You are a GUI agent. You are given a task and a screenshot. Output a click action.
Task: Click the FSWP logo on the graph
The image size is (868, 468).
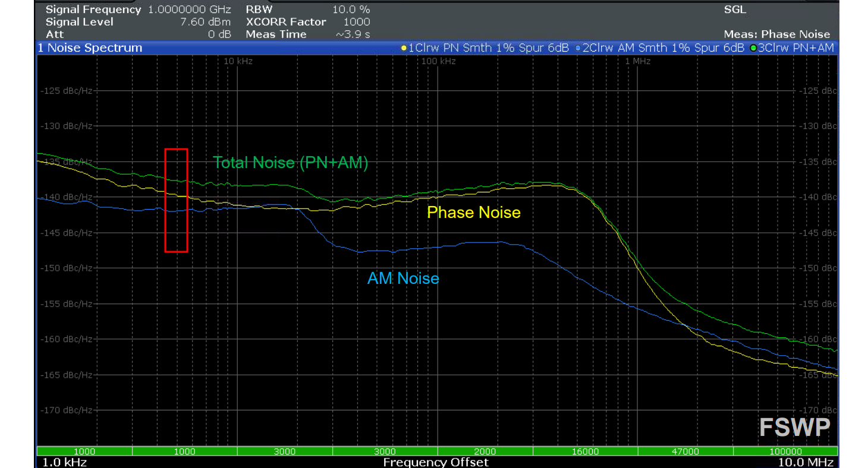click(x=794, y=427)
